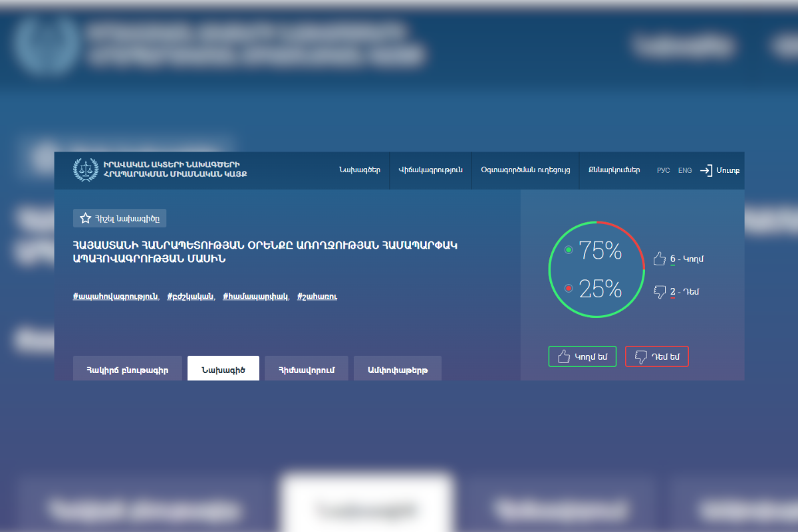Viewport: 798px width, 532px height.
Task: Vote against with Դեմ եմ button
Action: (x=656, y=356)
